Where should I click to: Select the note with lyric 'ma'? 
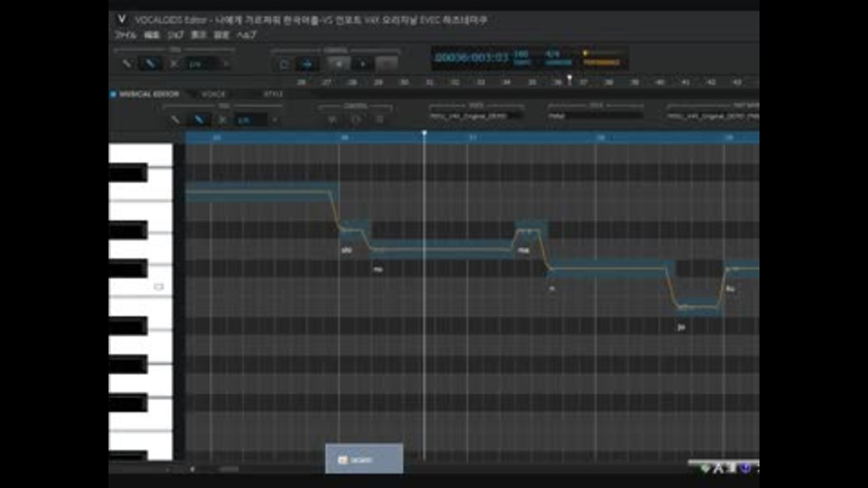[531, 230]
